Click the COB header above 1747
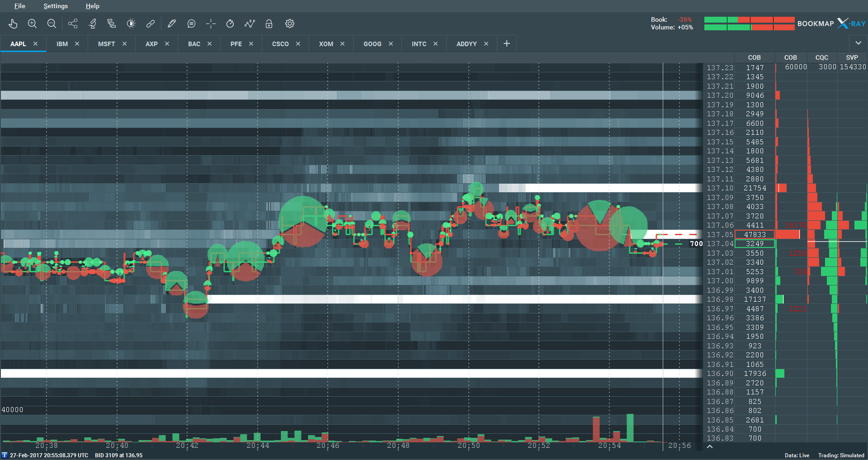868x460 pixels. [755, 57]
